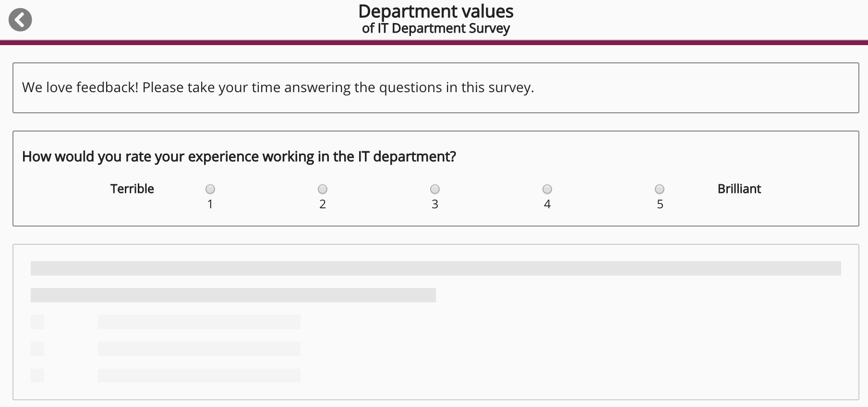
Task: Click the back arrow icon
Action: pos(20,20)
